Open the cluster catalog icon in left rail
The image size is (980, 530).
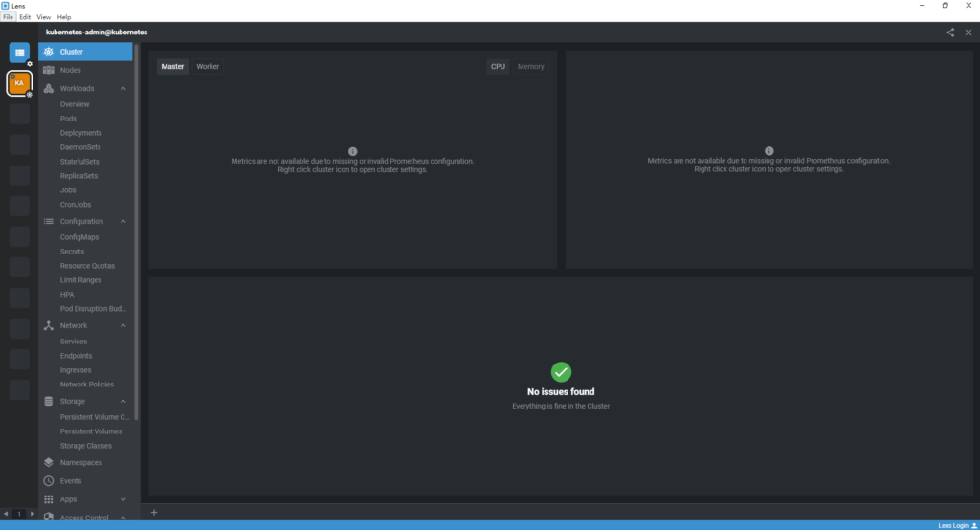pyautogui.click(x=19, y=53)
